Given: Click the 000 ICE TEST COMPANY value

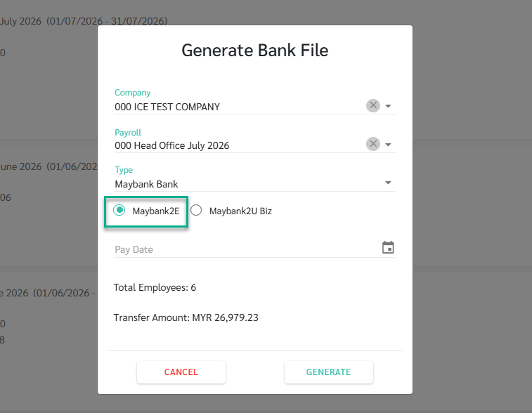Looking at the screenshot, I should click(167, 107).
